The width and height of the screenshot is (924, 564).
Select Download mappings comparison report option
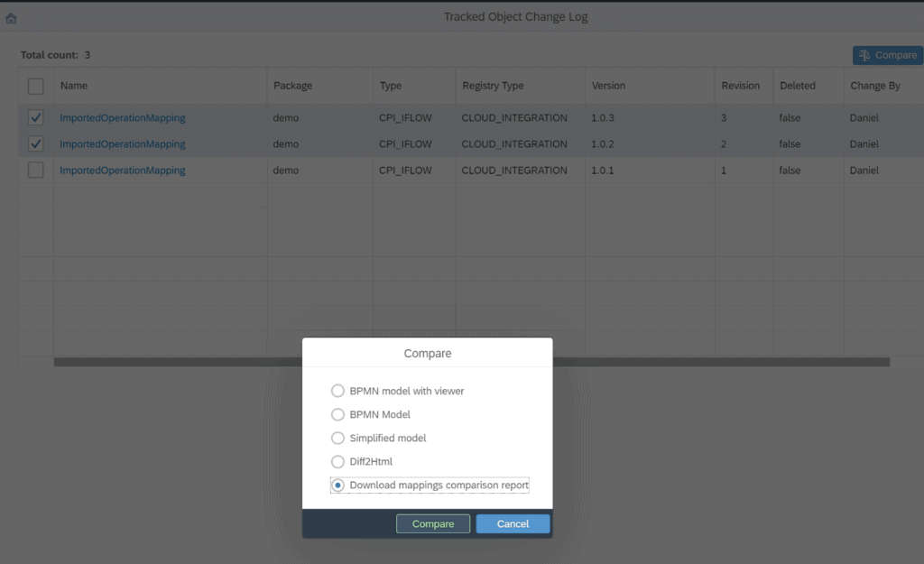coord(337,485)
